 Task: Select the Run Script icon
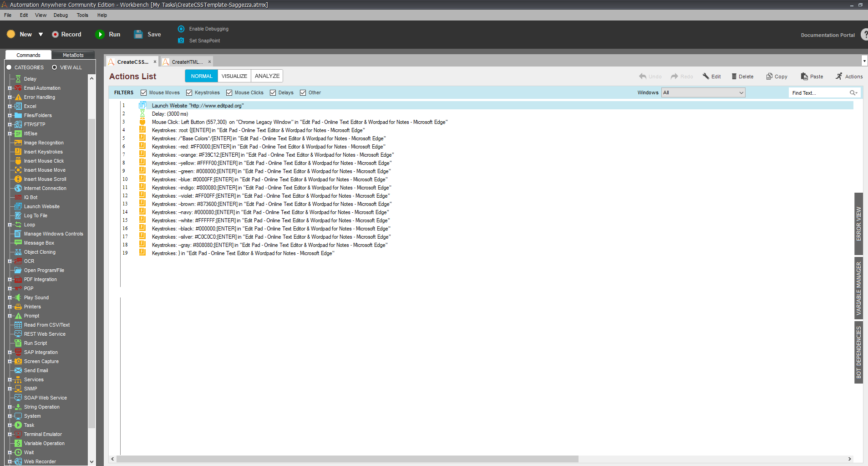coord(18,343)
